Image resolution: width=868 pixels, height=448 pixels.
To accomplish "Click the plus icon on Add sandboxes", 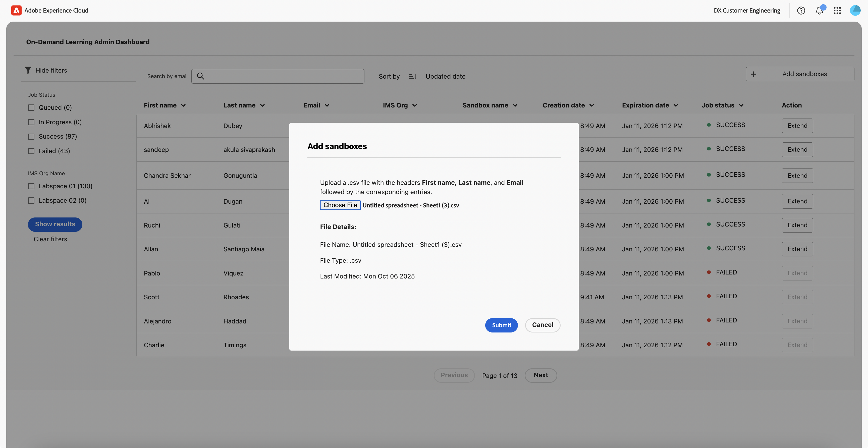I will (753, 74).
